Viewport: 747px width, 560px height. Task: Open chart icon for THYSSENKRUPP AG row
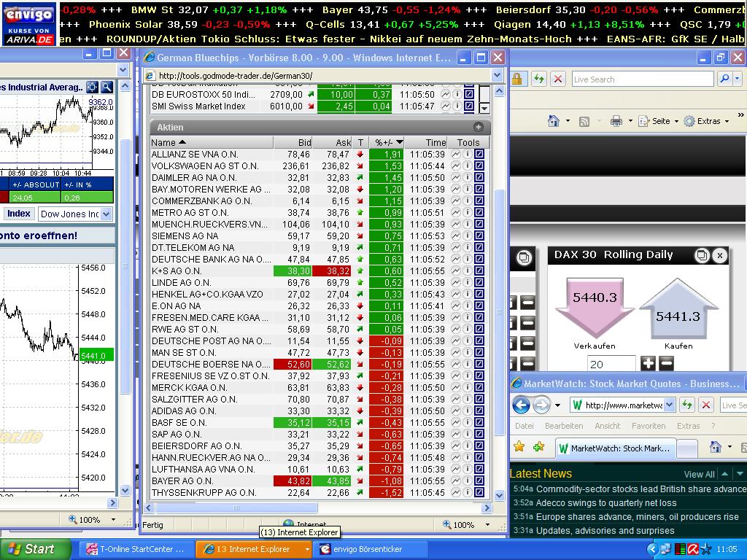[x=456, y=492]
